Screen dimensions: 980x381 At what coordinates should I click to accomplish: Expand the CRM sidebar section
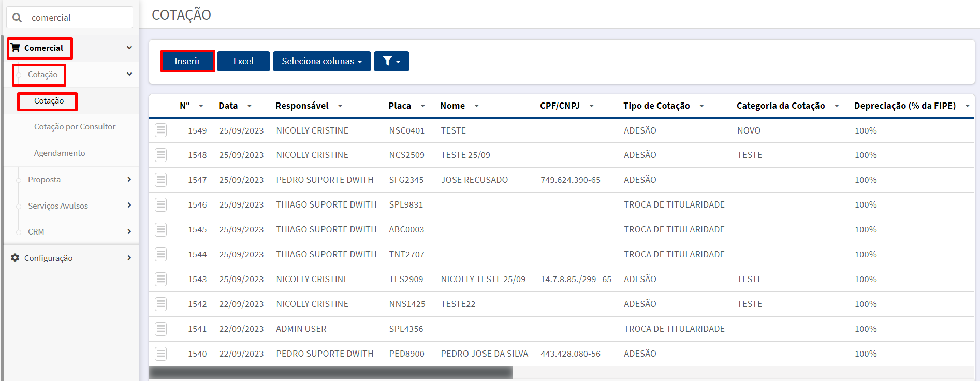pyautogui.click(x=71, y=231)
